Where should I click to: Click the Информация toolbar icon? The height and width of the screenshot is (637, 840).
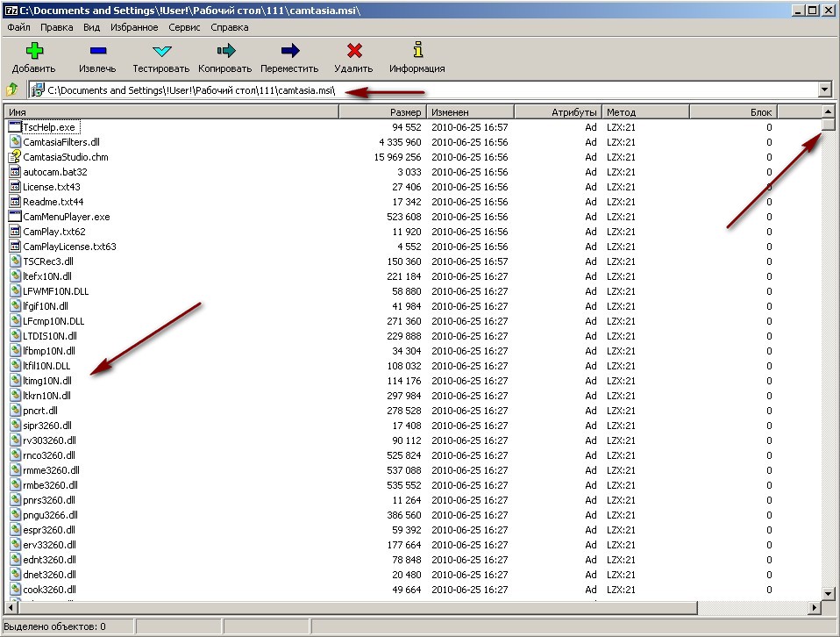[418, 49]
